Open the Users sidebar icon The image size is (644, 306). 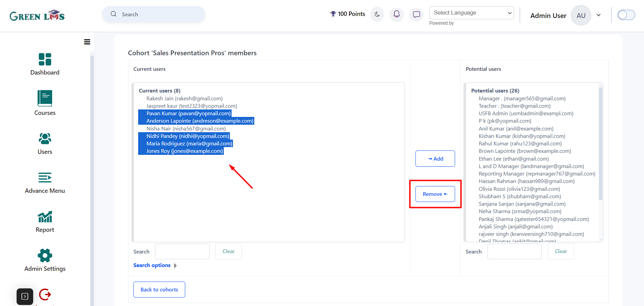click(x=45, y=138)
